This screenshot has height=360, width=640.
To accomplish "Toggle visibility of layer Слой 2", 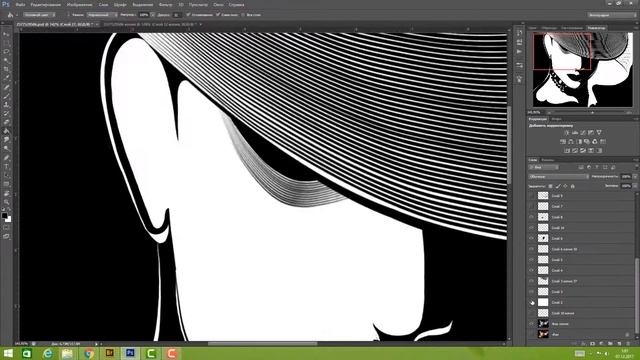I will (531, 302).
